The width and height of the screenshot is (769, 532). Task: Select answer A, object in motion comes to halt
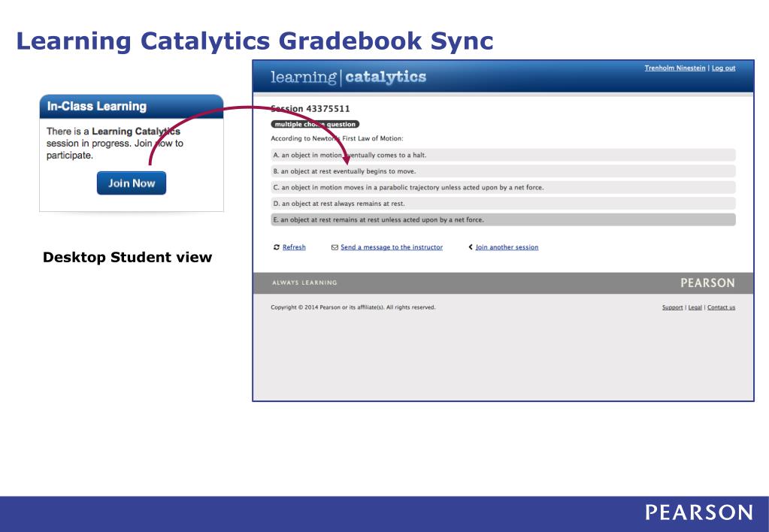pyautogui.click(x=503, y=155)
